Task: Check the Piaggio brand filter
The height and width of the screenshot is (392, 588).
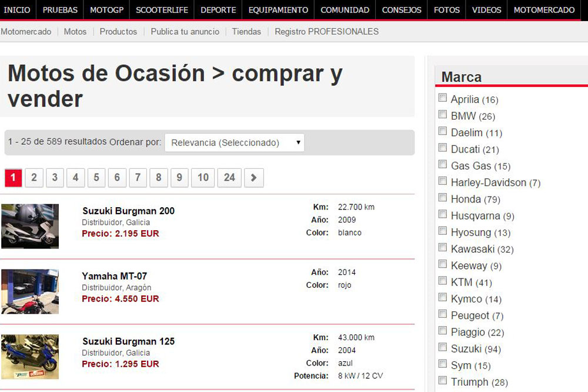Action: coord(443,330)
